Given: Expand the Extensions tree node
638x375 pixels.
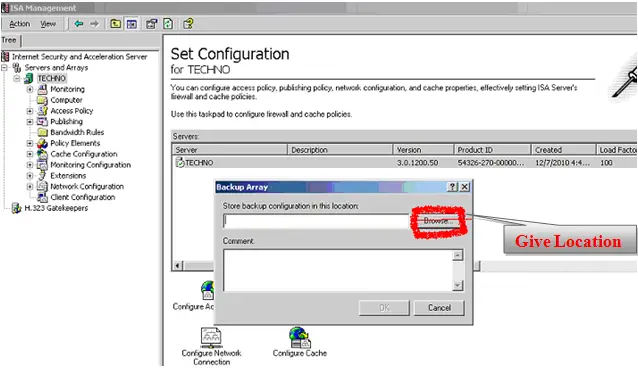Looking at the screenshot, I should [x=30, y=176].
